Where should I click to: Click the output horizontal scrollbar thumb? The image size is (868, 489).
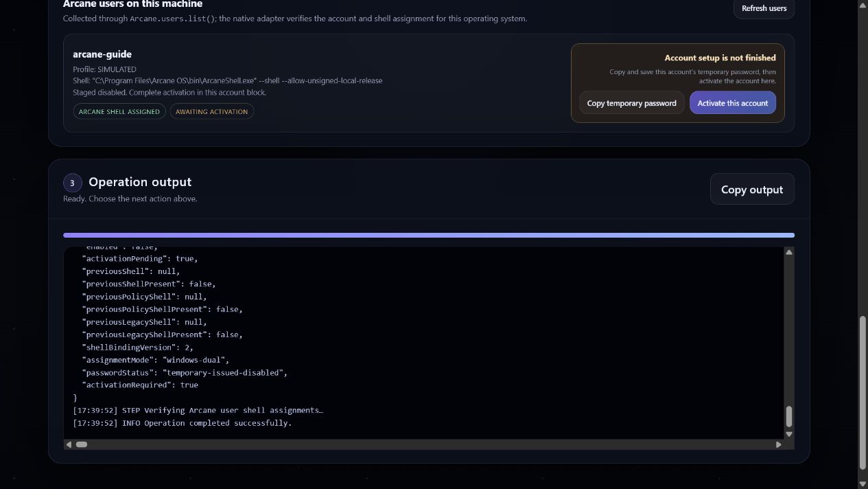[x=82, y=444]
